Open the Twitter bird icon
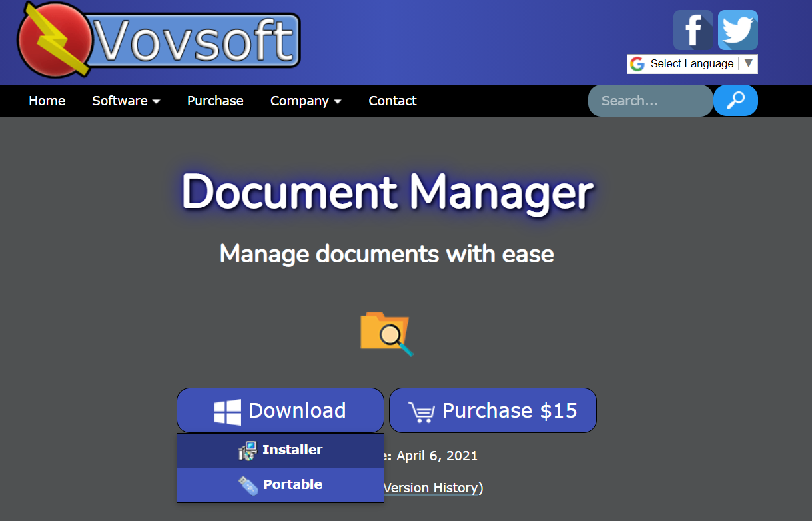 [738, 30]
